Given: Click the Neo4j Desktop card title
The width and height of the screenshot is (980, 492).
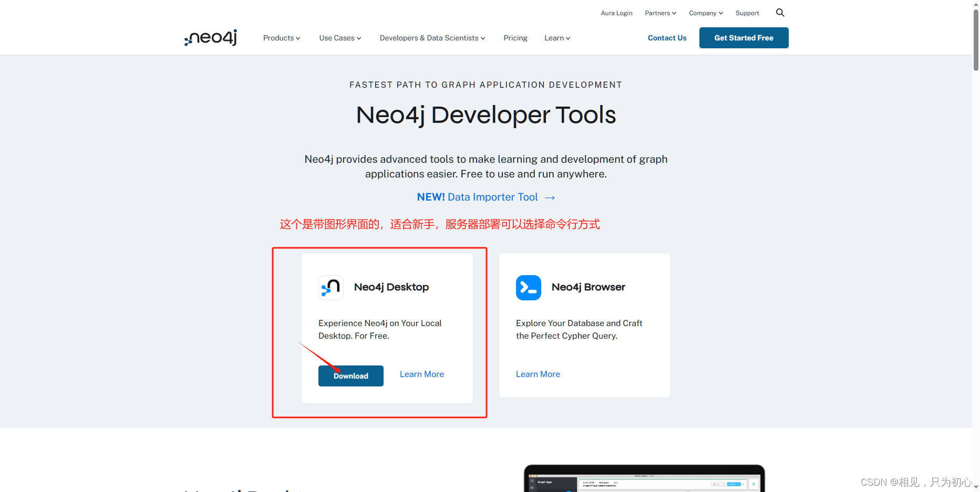Looking at the screenshot, I should 391,287.
